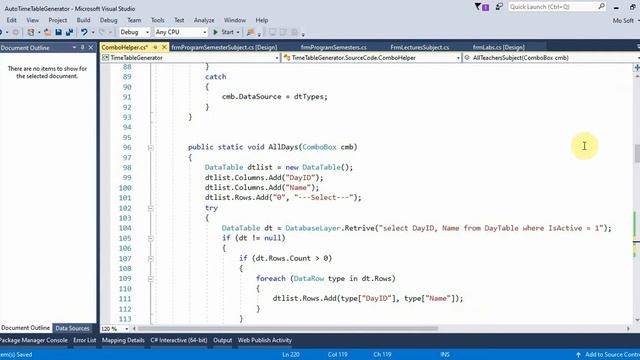Collapse the AllDays method at line 96
This screenshot has height=360, width=640.
click(x=150, y=147)
